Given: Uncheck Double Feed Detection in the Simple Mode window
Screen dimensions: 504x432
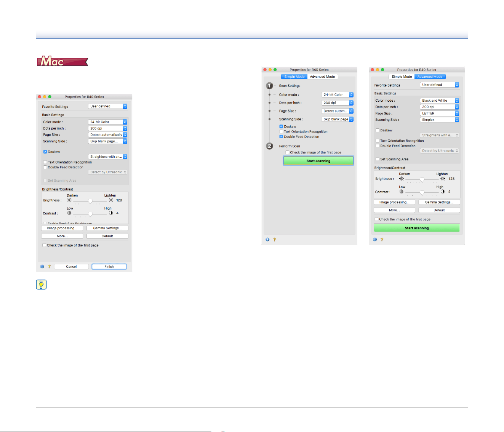Looking at the screenshot, I should [x=281, y=137].
